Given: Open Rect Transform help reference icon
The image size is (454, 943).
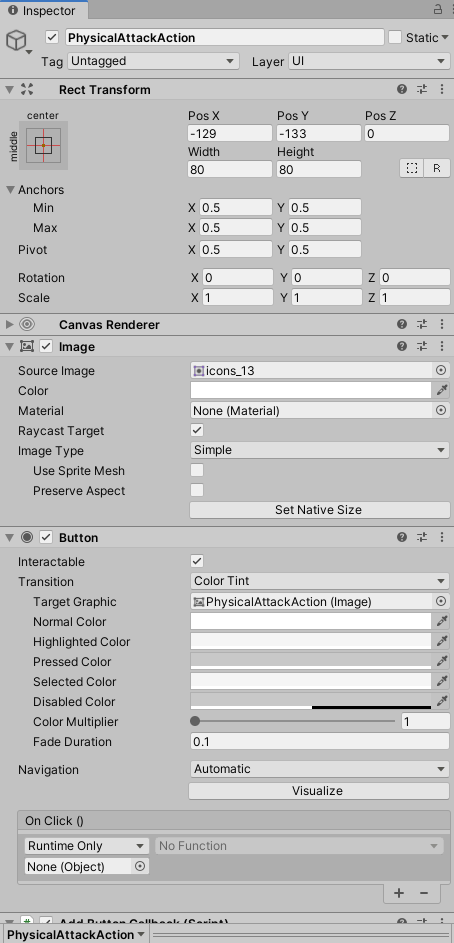Looking at the screenshot, I should pyautogui.click(x=402, y=90).
